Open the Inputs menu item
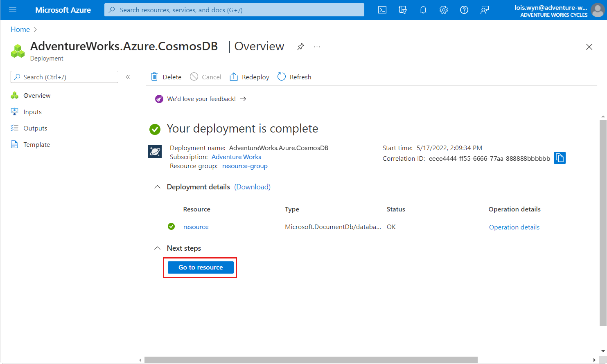 click(x=32, y=112)
